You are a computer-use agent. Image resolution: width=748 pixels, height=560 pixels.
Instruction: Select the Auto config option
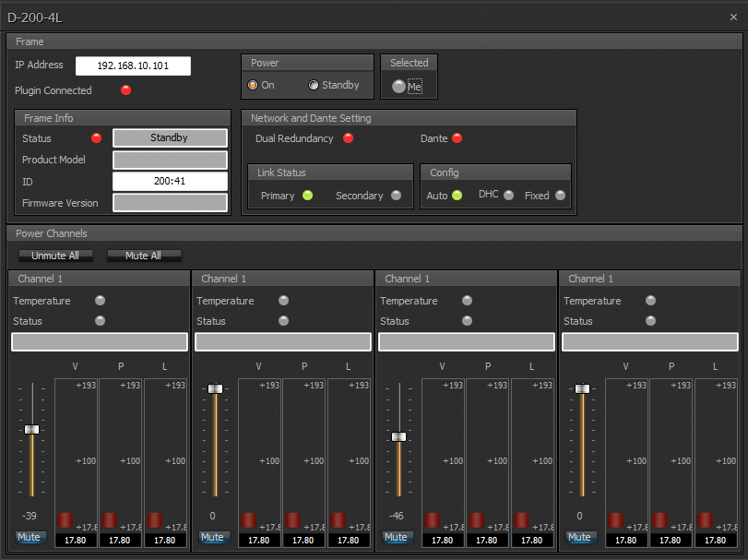(x=457, y=196)
